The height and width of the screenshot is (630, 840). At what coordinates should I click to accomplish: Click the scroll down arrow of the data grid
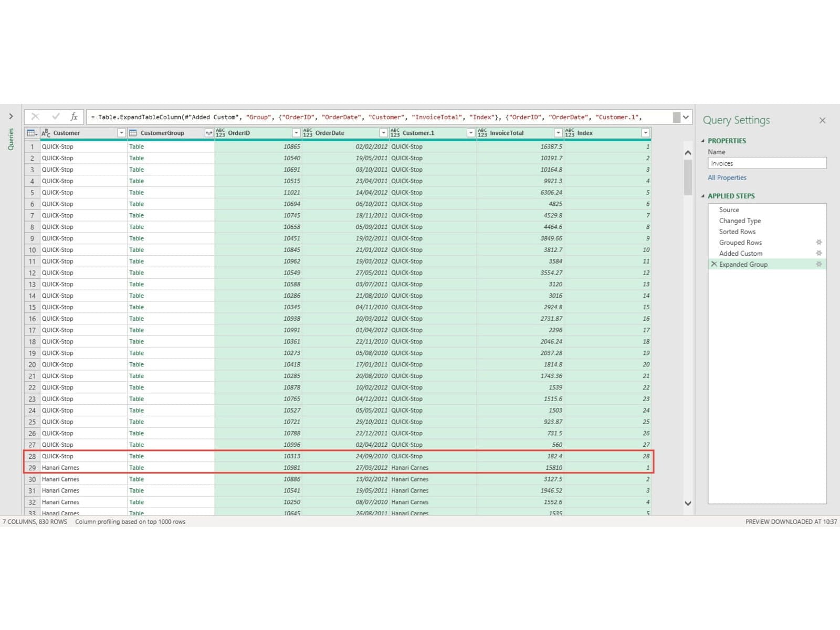[688, 503]
